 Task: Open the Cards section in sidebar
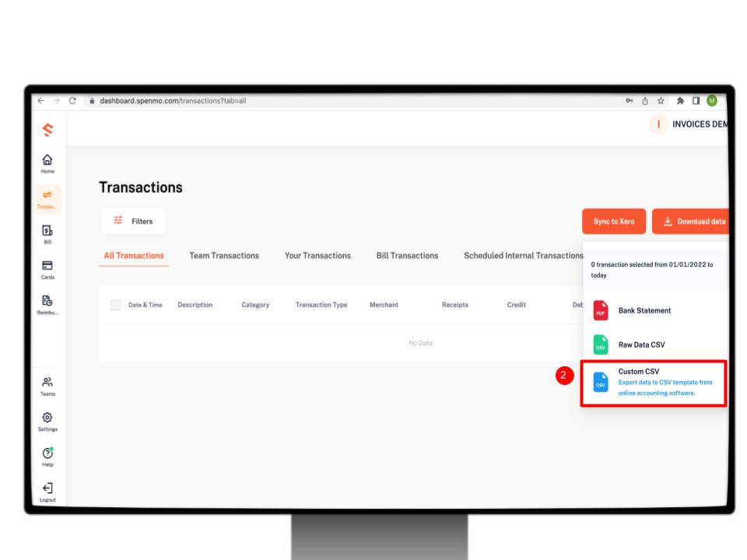(47, 270)
